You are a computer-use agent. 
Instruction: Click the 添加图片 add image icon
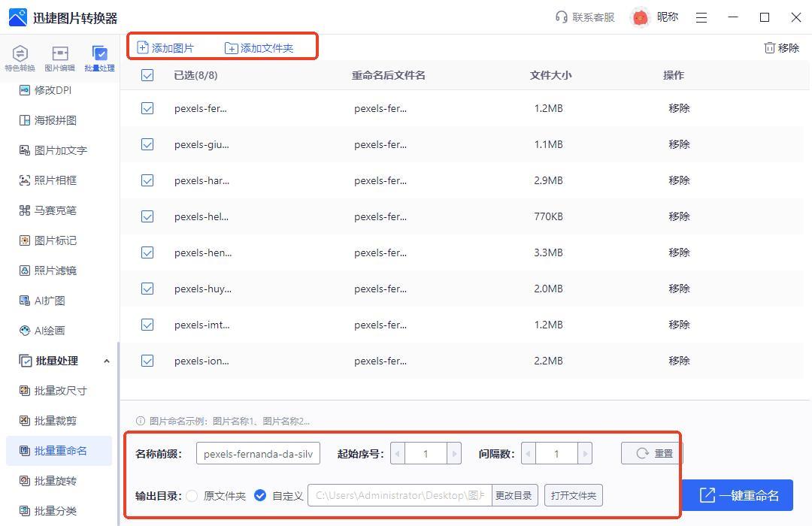click(x=143, y=48)
